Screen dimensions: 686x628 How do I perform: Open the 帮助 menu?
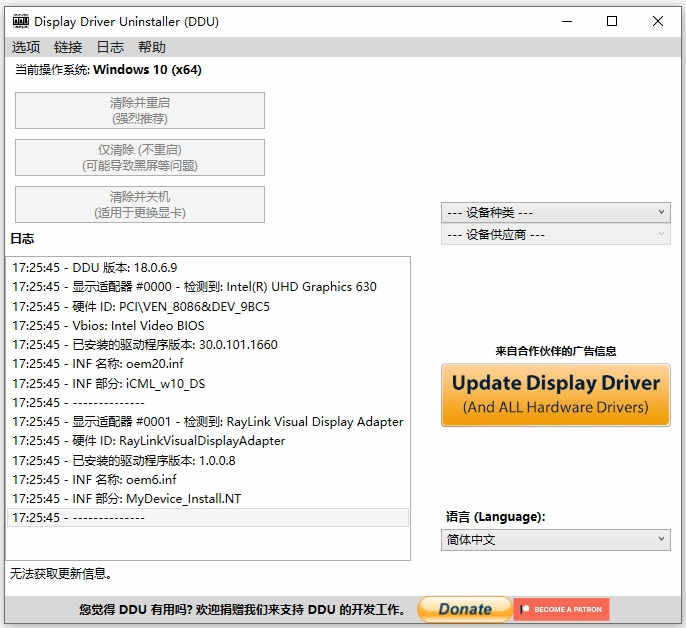click(152, 47)
